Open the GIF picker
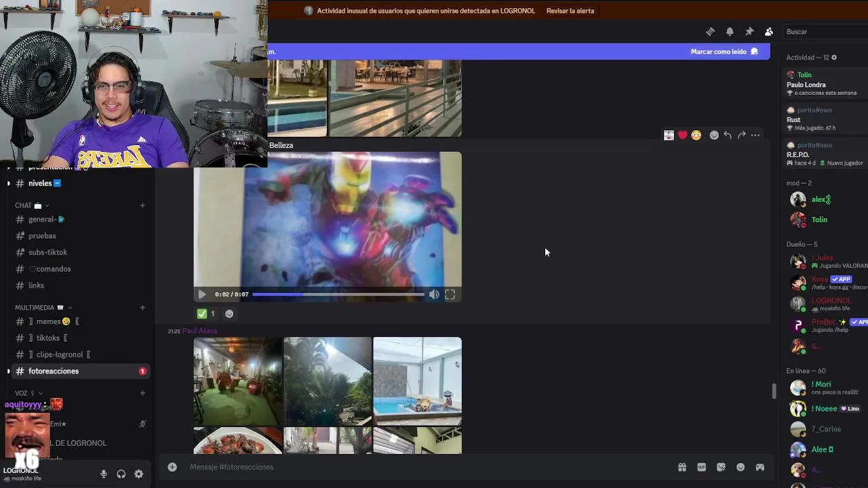868x488 pixels. [702, 467]
